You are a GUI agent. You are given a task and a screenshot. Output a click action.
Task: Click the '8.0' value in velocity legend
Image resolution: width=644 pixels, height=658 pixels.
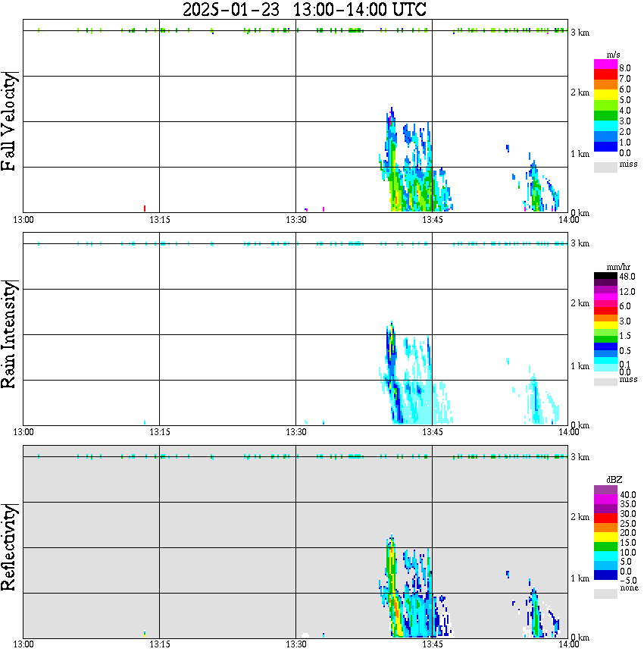pyautogui.click(x=625, y=68)
